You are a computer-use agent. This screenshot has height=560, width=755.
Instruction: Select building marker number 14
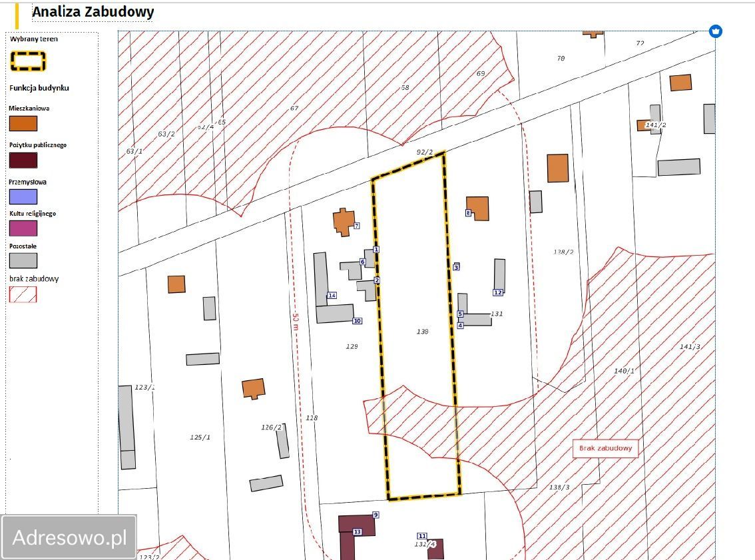332,295
